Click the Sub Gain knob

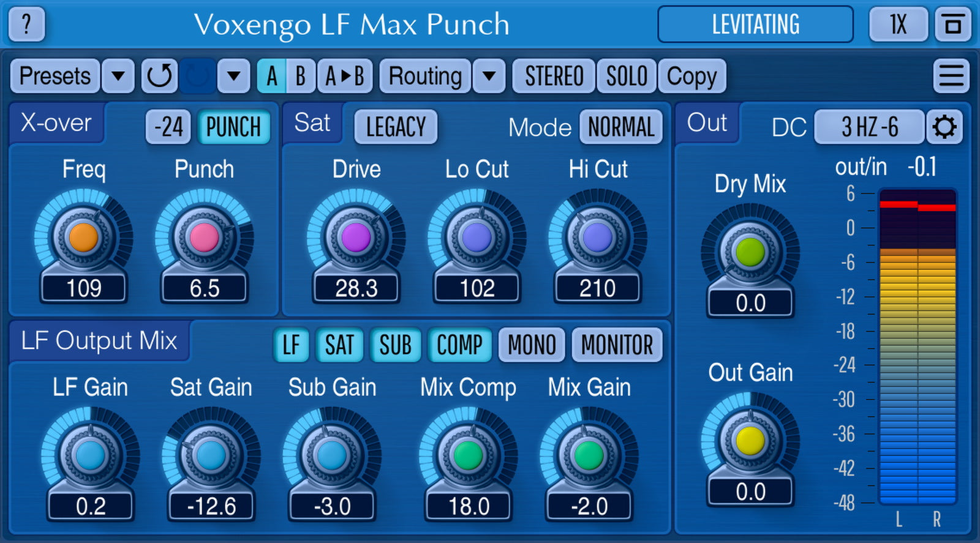[x=332, y=455]
